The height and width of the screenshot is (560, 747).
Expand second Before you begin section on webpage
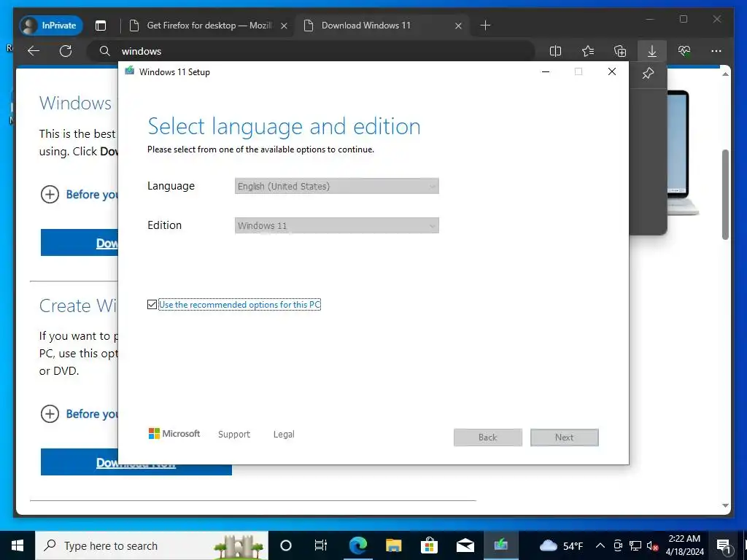[50, 414]
